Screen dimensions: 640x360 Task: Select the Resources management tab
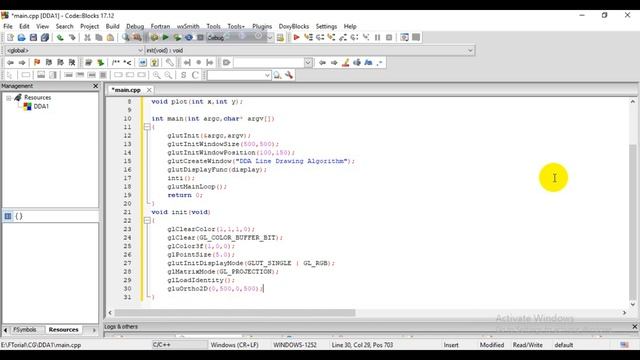[x=63, y=330]
